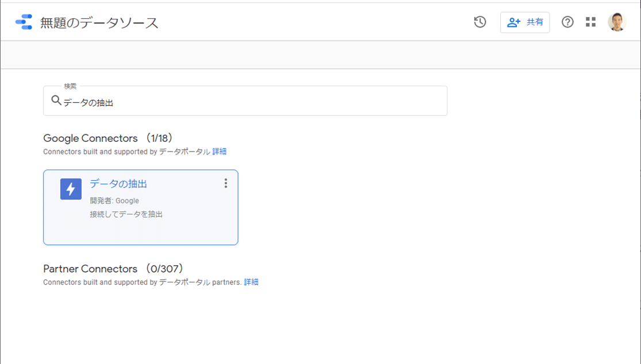641x364 pixels.
Task: Click 開発者: Google text on the card
Action: click(114, 201)
